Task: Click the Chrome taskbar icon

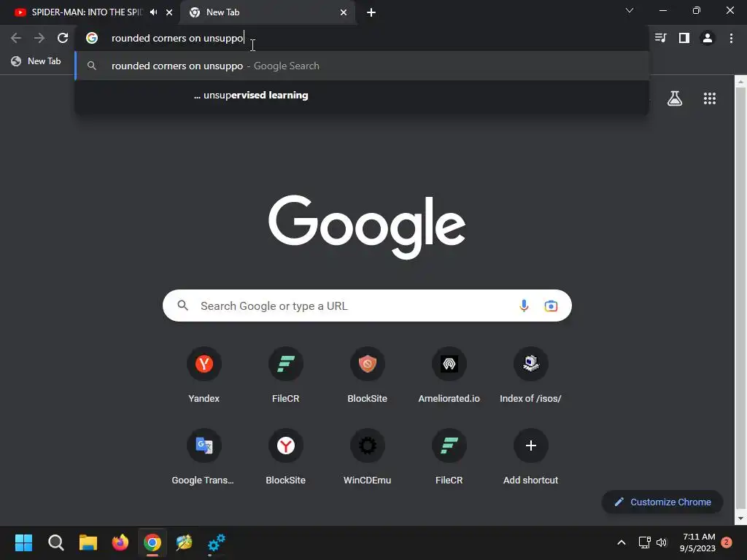Action: pyautogui.click(x=152, y=542)
